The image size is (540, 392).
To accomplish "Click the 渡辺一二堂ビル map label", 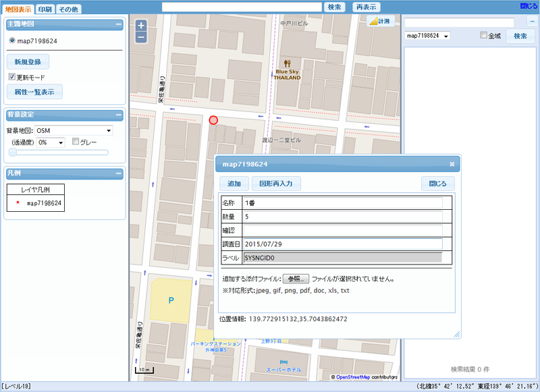I will click(281, 140).
